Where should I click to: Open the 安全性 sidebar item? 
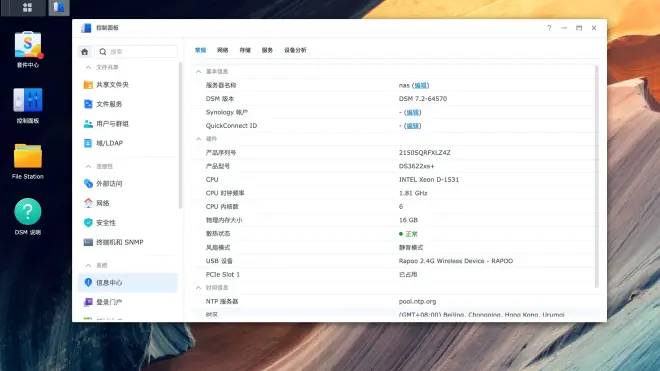pos(128,223)
